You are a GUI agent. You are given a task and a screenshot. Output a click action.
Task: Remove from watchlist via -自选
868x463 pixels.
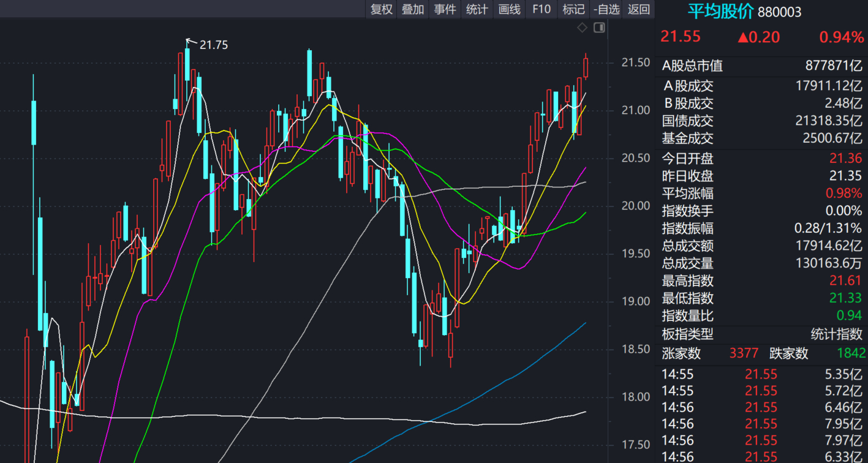tap(606, 9)
